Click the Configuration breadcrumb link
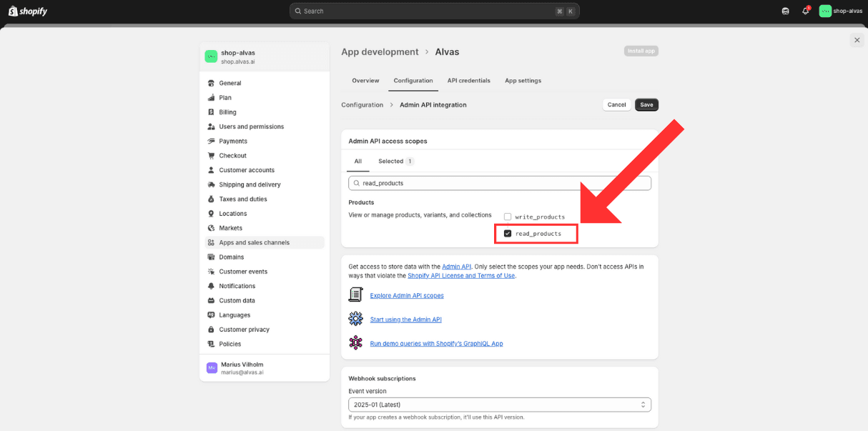Screen dimensions: 868x431 point(362,104)
